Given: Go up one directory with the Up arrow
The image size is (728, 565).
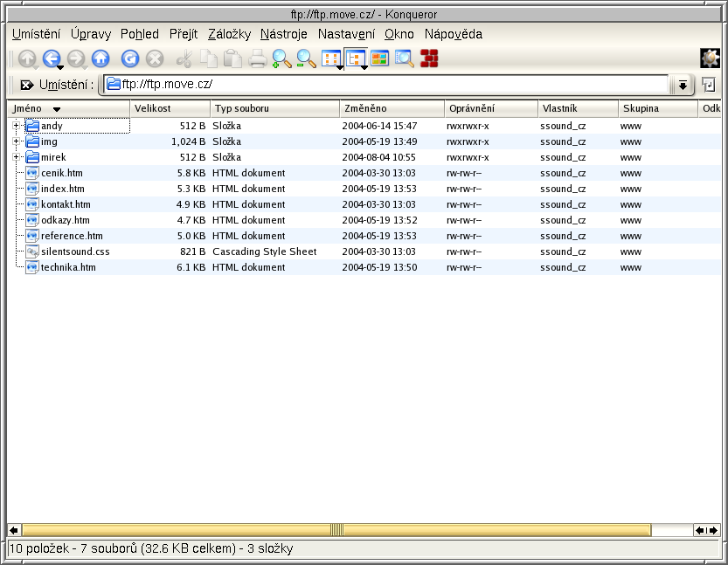Looking at the screenshot, I should (27, 59).
